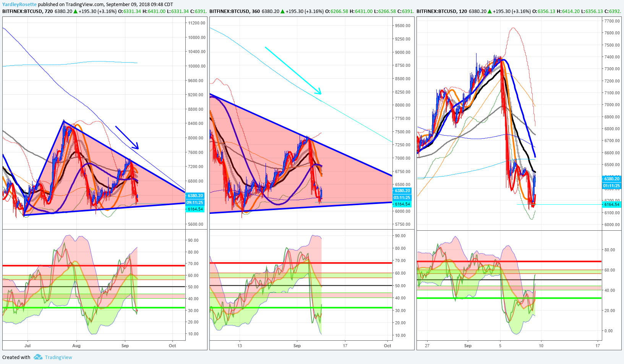The width and height of the screenshot is (624, 364).
Task: Click the 6164.54 label on the 120 chart axis
Action: pos(612,204)
